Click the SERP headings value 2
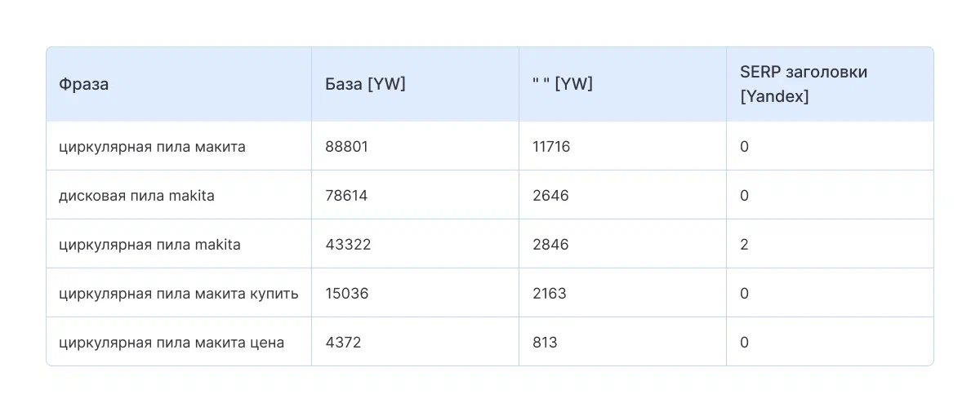This screenshot has height=412, width=980. coord(745,245)
